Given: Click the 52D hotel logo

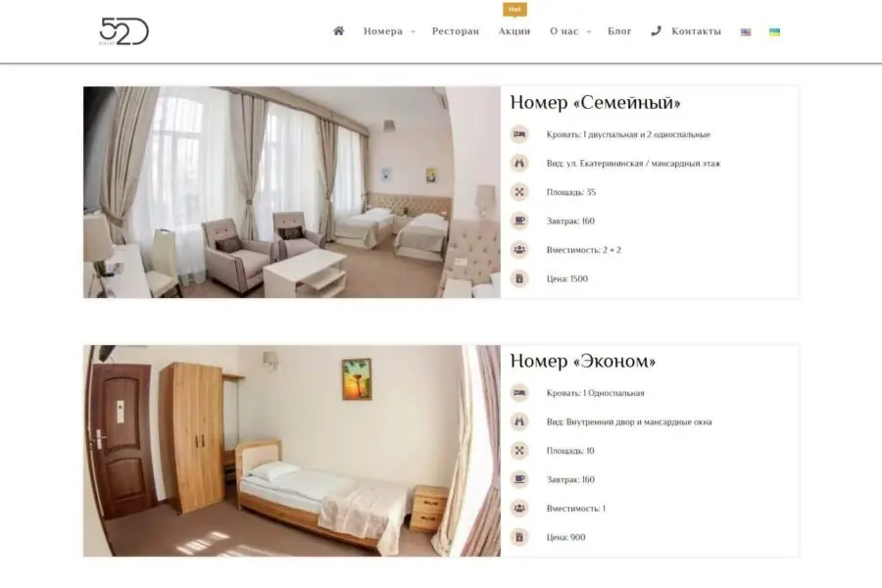Looking at the screenshot, I should tap(123, 31).
